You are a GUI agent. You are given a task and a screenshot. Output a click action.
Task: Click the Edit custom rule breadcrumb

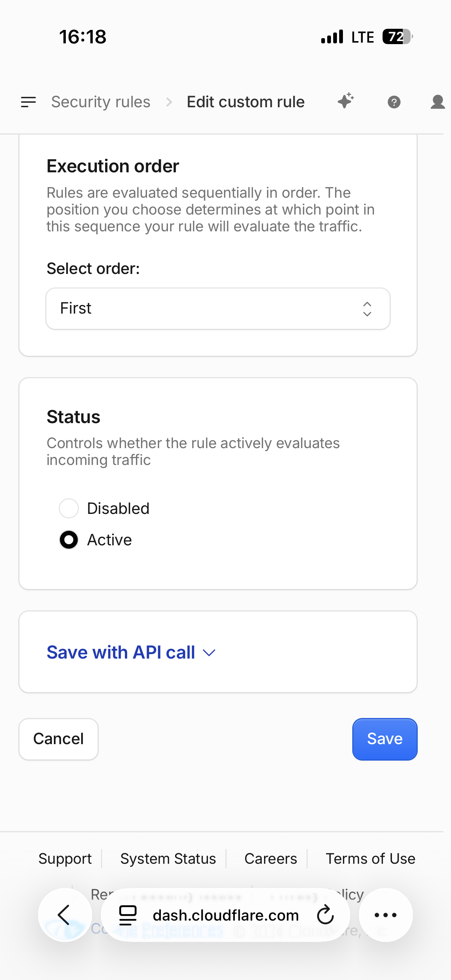[x=245, y=102]
